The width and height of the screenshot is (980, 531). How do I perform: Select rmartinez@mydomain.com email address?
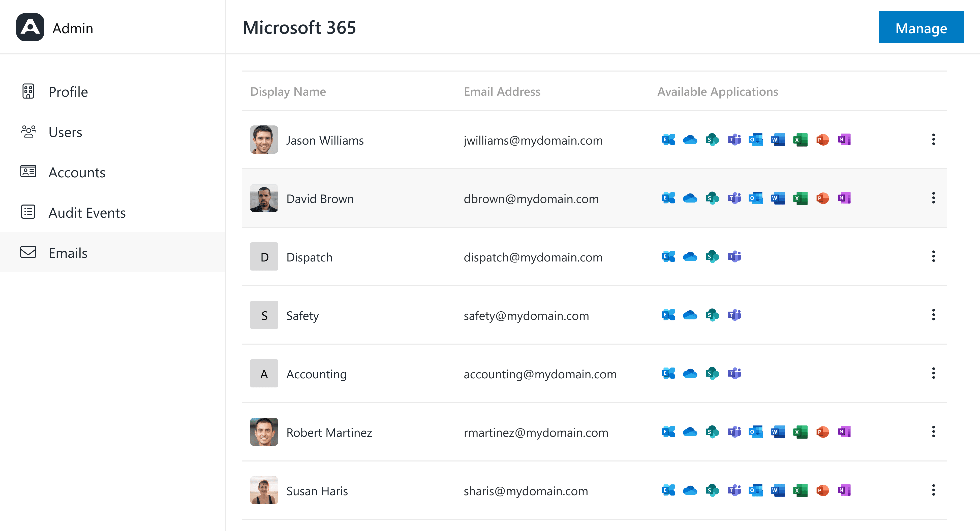[536, 433]
